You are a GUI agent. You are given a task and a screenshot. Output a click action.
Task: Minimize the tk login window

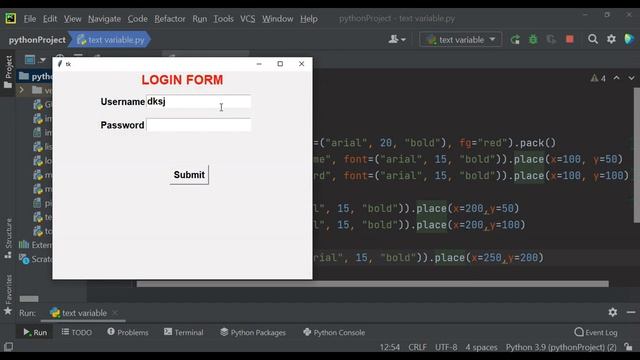[x=259, y=64]
